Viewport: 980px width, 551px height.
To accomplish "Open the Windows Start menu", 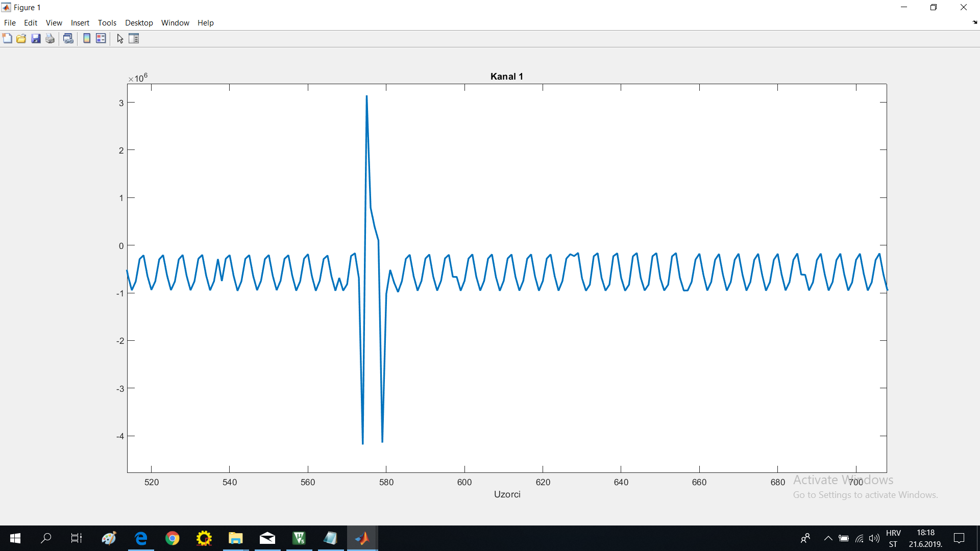I will (15, 538).
